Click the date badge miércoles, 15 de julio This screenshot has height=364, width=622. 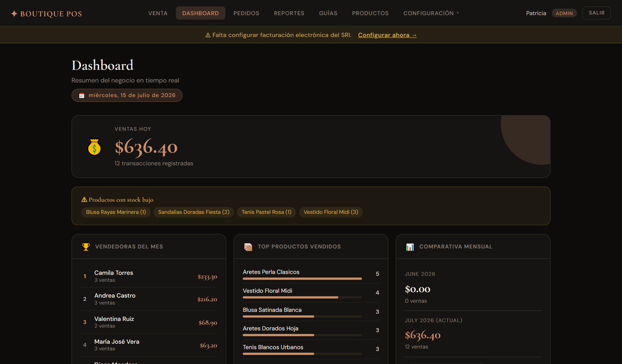click(127, 95)
